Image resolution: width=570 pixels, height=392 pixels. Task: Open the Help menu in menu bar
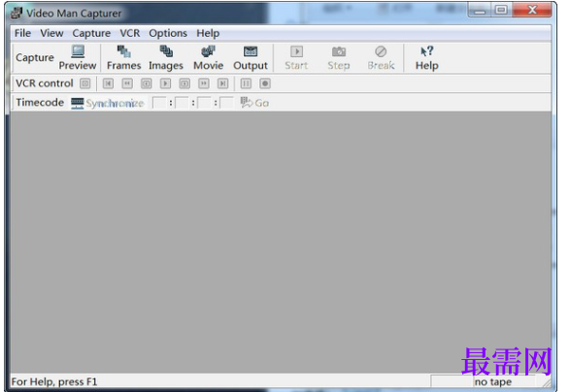click(208, 33)
